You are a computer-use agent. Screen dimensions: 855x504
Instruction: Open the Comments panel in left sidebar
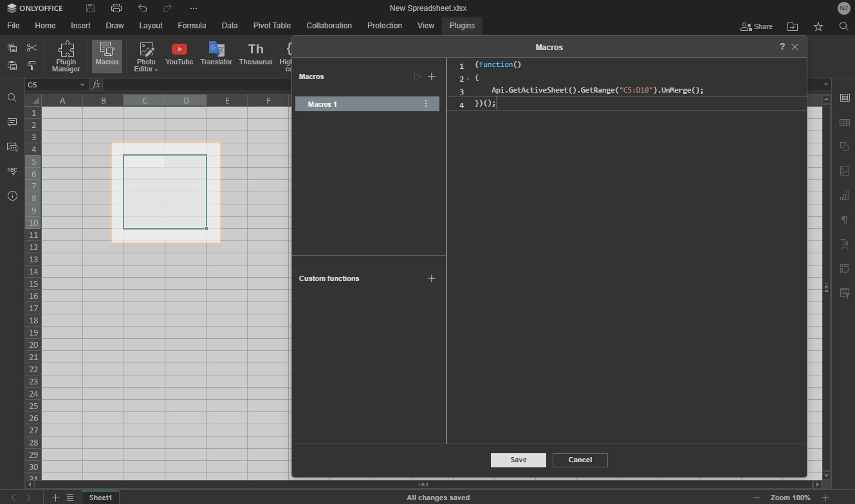(x=12, y=122)
